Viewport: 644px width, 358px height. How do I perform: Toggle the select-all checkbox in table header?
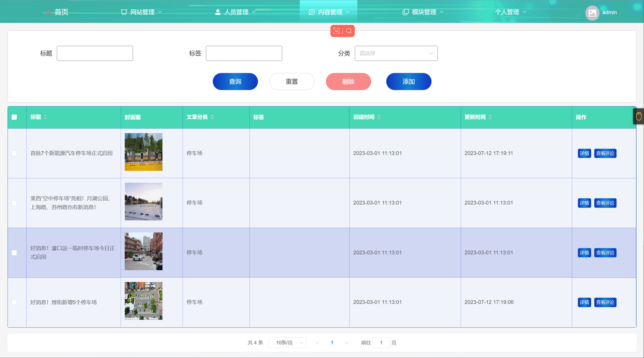tap(14, 117)
